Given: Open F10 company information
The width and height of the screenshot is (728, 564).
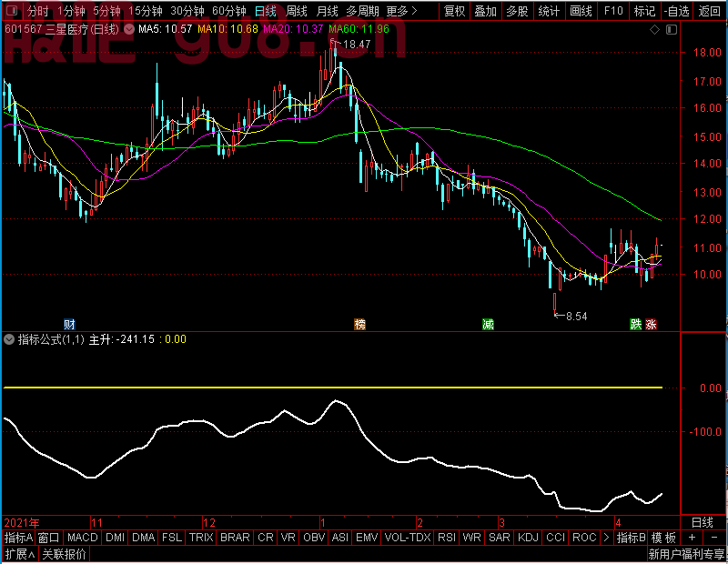Looking at the screenshot, I should coord(612,11).
